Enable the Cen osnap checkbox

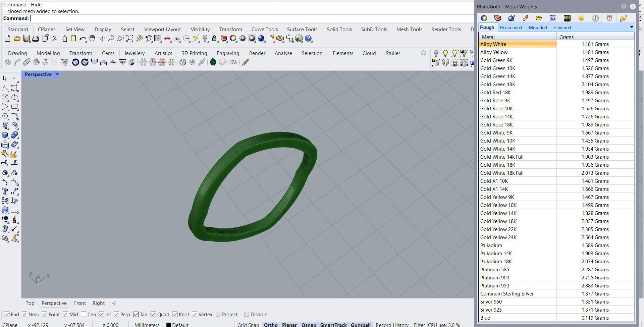[84, 314]
